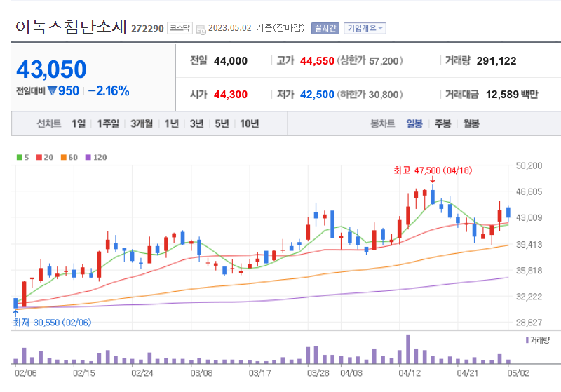Click the 코스닥 market badge
The width and height of the screenshot is (561, 392).
(x=180, y=28)
